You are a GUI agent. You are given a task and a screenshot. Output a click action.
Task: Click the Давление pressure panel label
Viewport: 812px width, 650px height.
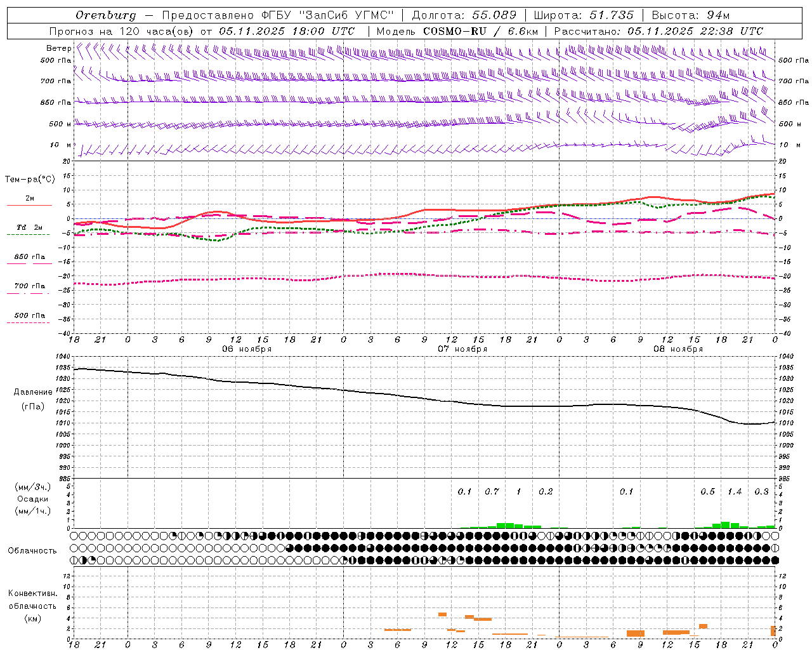pos(33,392)
